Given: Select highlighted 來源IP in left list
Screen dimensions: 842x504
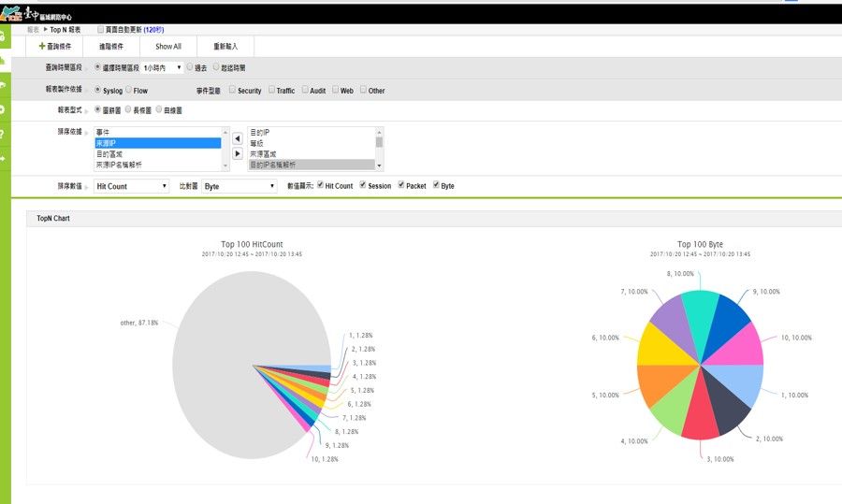Looking at the screenshot, I should 158,143.
